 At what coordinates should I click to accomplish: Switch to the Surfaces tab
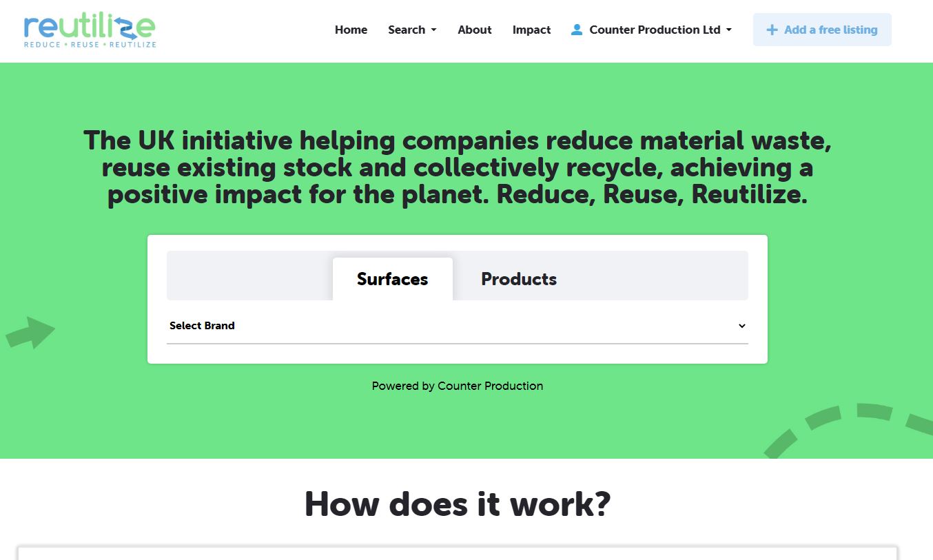pos(393,279)
